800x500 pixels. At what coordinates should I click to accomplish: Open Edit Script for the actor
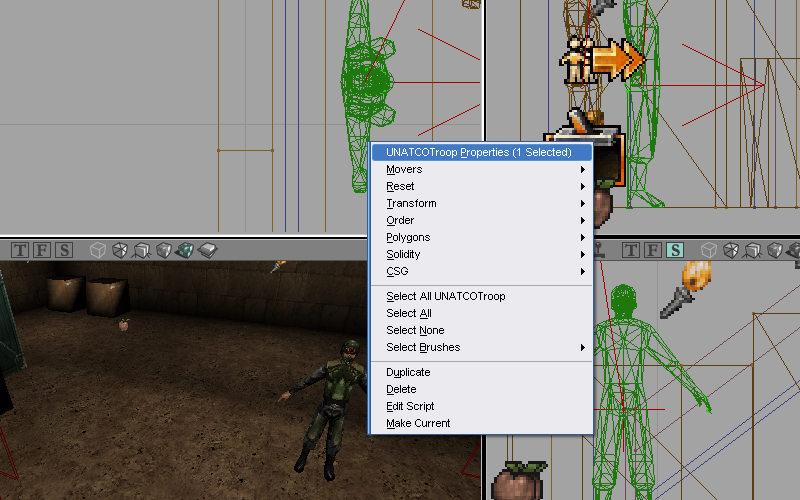pyautogui.click(x=482, y=406)
